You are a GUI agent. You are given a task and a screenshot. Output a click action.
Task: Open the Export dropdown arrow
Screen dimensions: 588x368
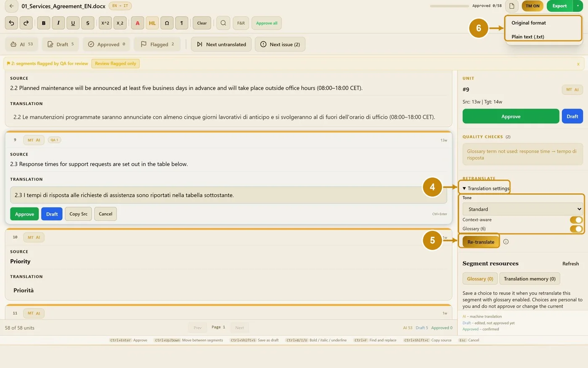click(x=578, y=6)
